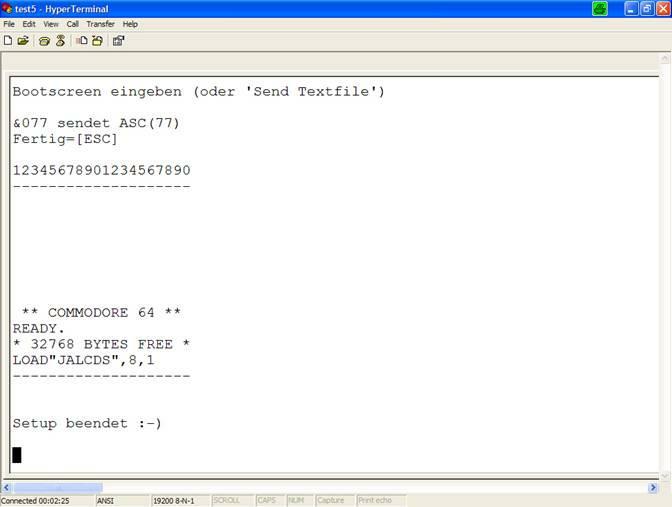Click the HyperTerminal title bar application icon
This screenshot has height=507, width=672.
coord(6,9)
